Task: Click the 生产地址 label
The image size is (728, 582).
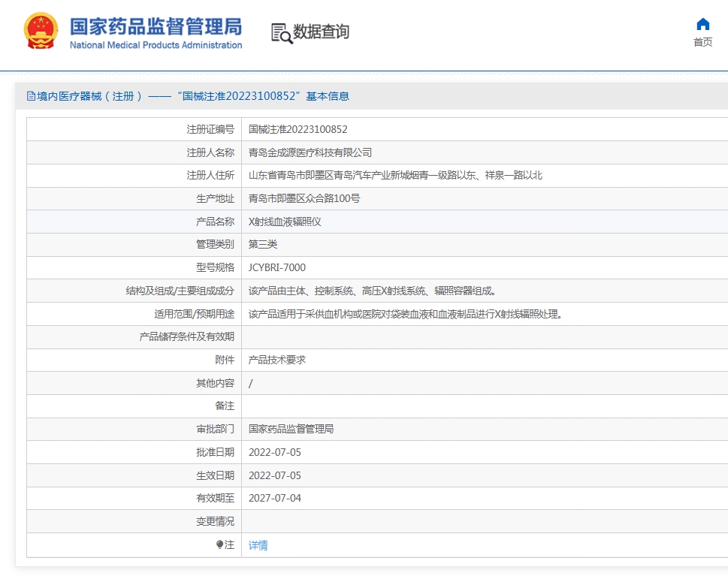Action: pos(215,198)
